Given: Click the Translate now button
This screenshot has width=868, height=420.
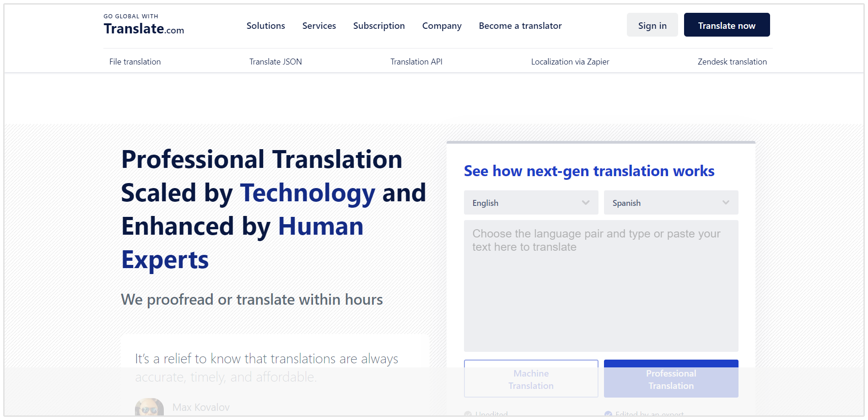Looking at the screenshot, I should click(727, 25).
